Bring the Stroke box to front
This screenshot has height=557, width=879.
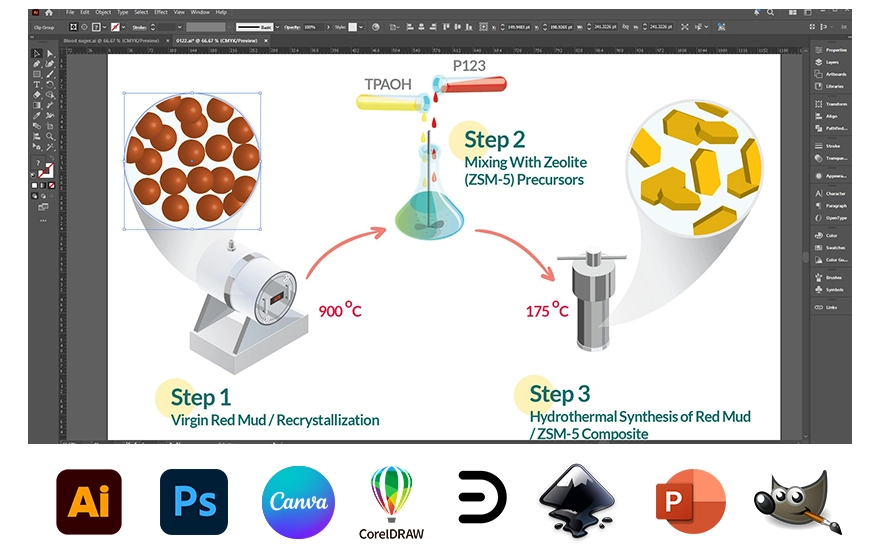click(48, 172)
